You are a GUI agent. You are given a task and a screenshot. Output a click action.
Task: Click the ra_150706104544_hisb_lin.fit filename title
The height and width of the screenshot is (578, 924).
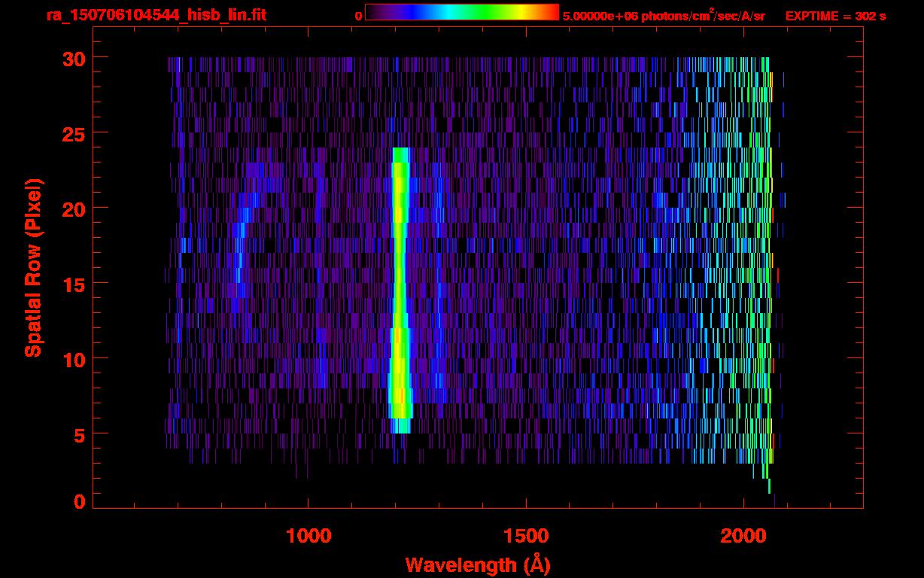pos(156,15)
